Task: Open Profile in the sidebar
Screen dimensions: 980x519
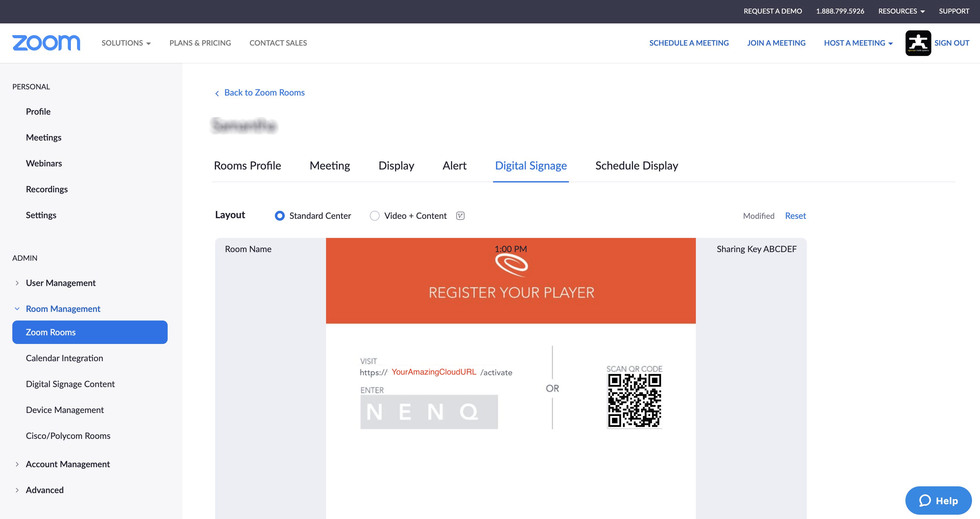Action: 38,112
